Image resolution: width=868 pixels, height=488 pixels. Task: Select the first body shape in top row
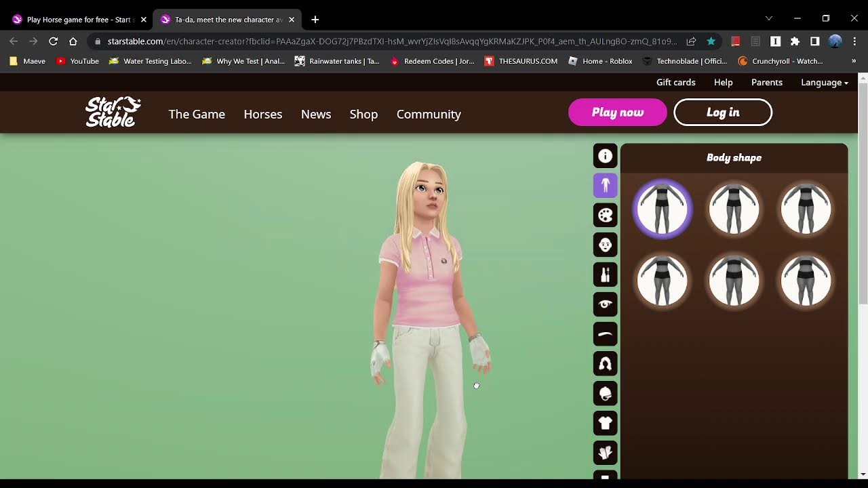[663, 209]
